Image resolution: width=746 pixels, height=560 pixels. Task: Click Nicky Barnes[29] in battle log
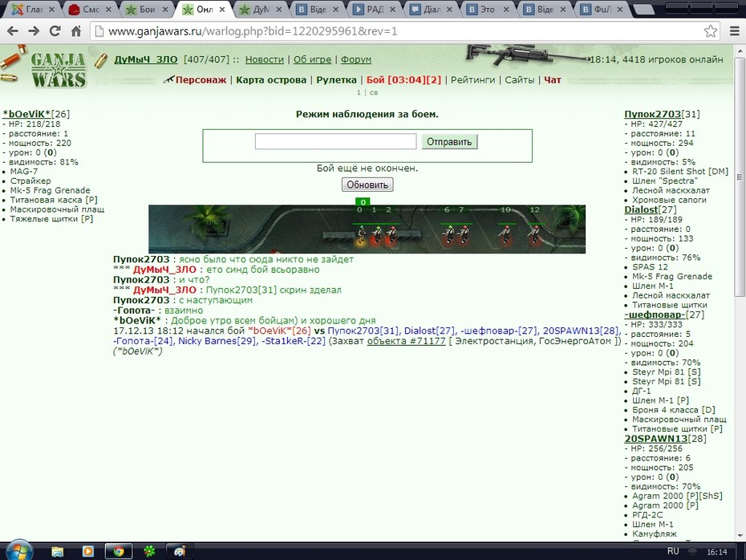(217, 341)
